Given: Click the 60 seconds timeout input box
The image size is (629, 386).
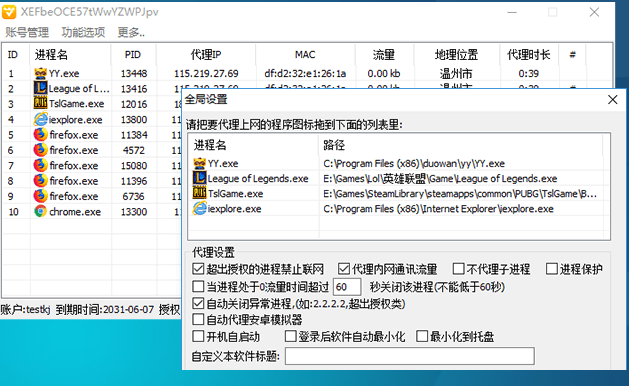Looking at the screenshot, I should tap(347, 287).
